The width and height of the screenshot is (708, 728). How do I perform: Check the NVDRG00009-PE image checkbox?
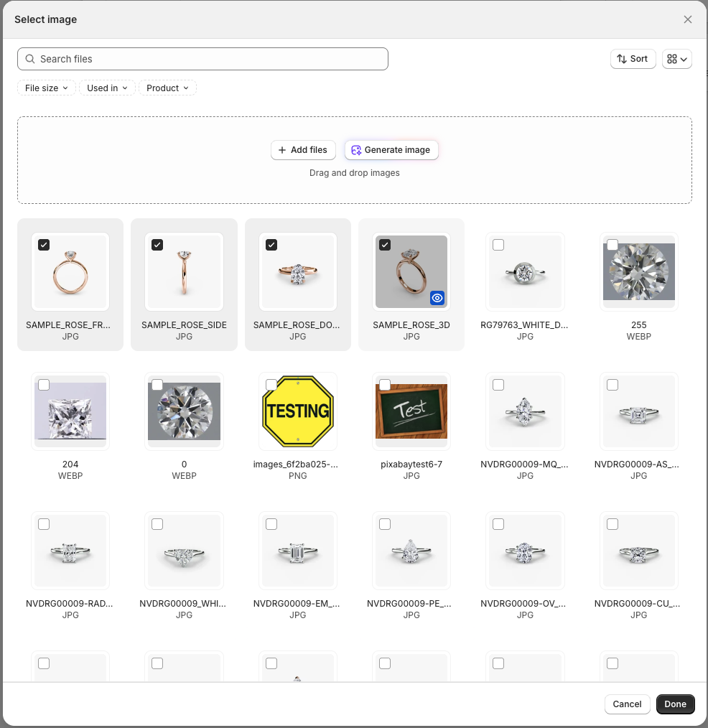tap(385, 524)
